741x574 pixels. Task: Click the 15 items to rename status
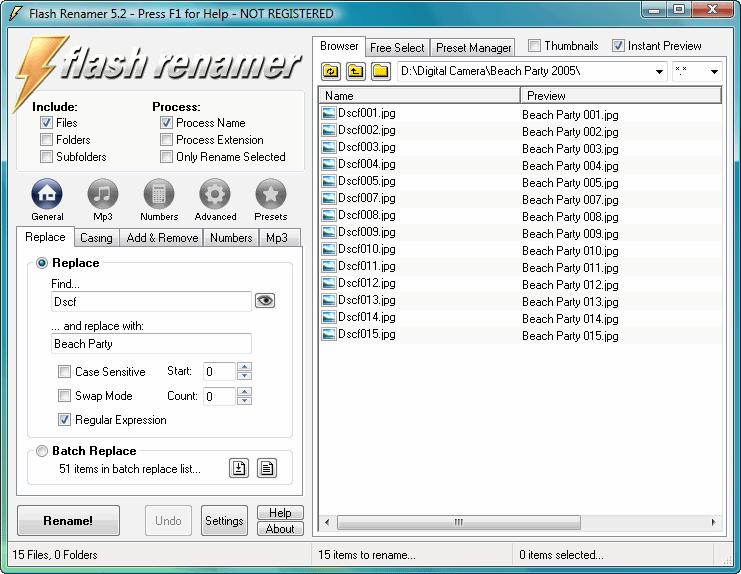367,555
